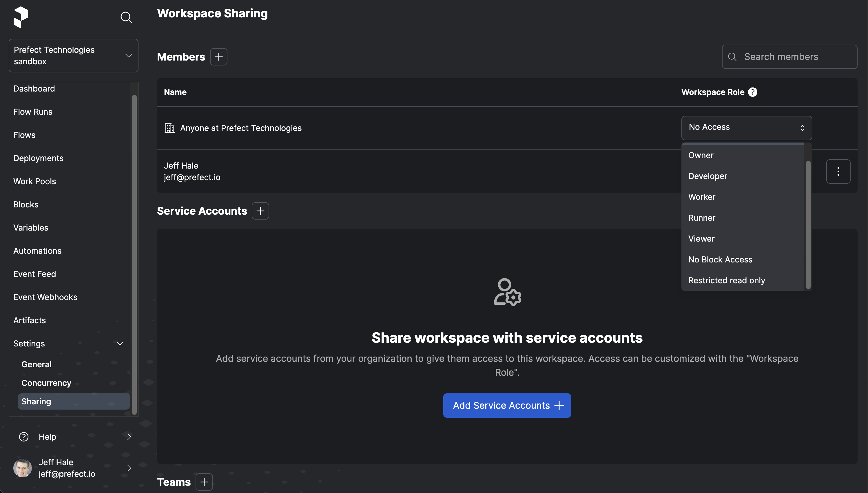This screenshot has width=868, height=493.
Task: View the Event Feed
Action: 34,274
